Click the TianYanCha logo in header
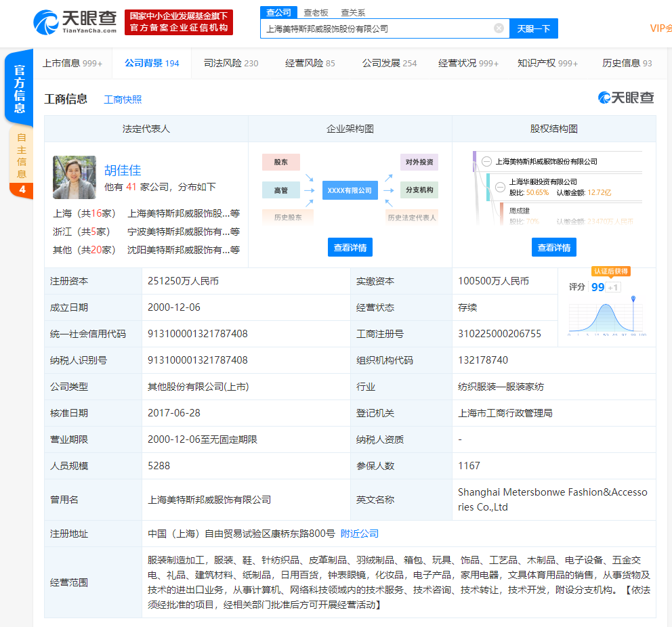 (75, 22)
